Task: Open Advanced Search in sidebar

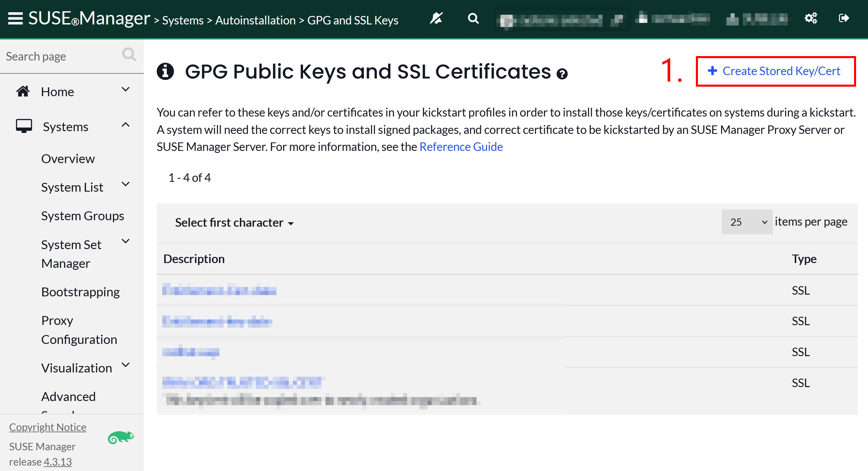Action: (x=68, y=401)
